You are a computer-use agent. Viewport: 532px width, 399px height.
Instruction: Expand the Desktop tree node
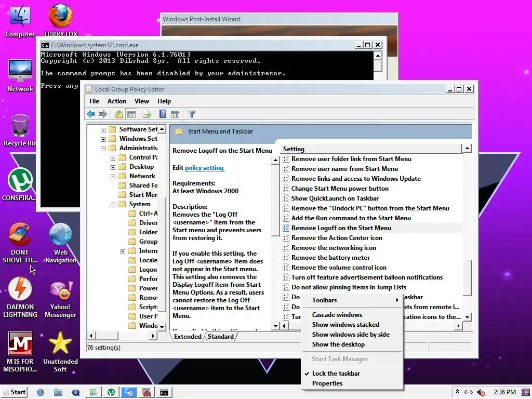[x=113, y=167]
